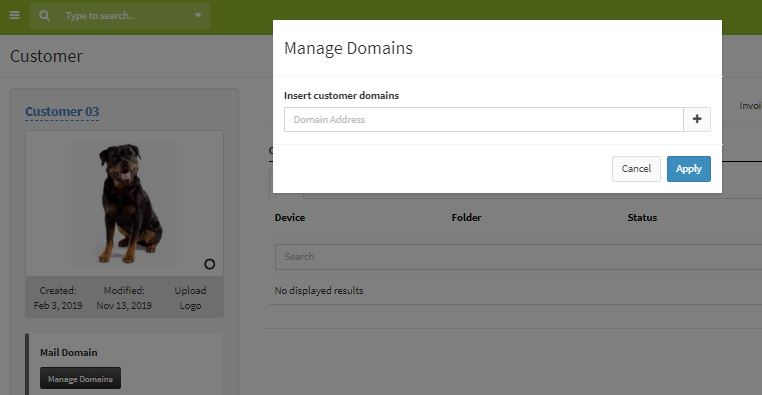Viewport: 762px width, 395px height.
Task: Click the Manage Domains dialog title
Action: (x=348, y=49)
